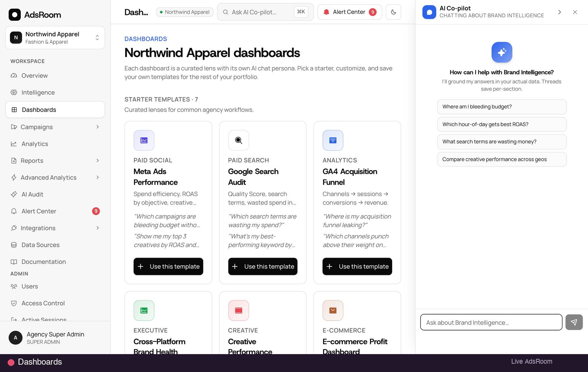
Task: Select Dashboards in the sidebar
Action: click(x=55, y=110)
